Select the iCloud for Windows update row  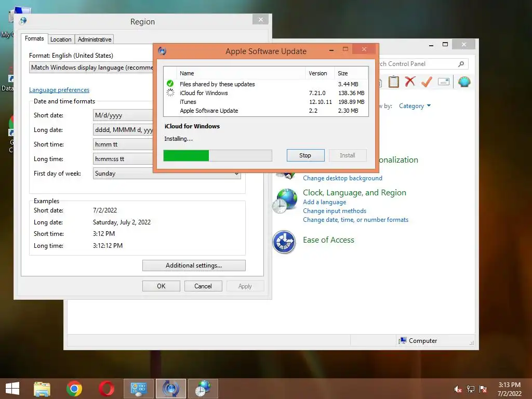(x=265, y=93)
